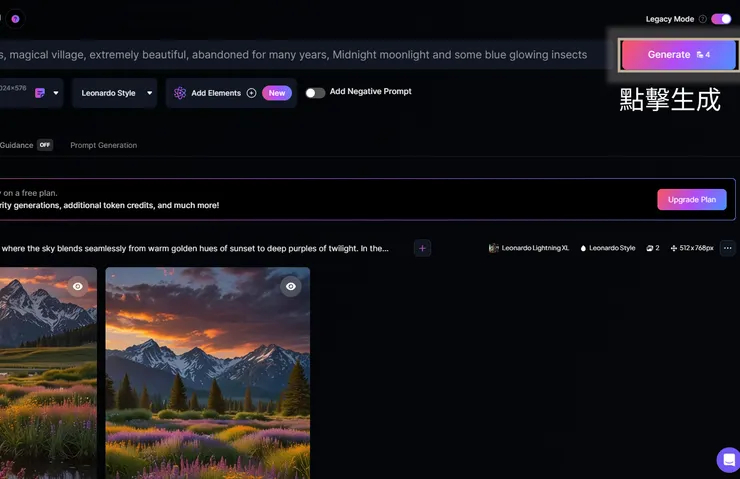Toggle eye icon on left mountain image
This screenshot has width=740, height=479.
click(78, 286)
